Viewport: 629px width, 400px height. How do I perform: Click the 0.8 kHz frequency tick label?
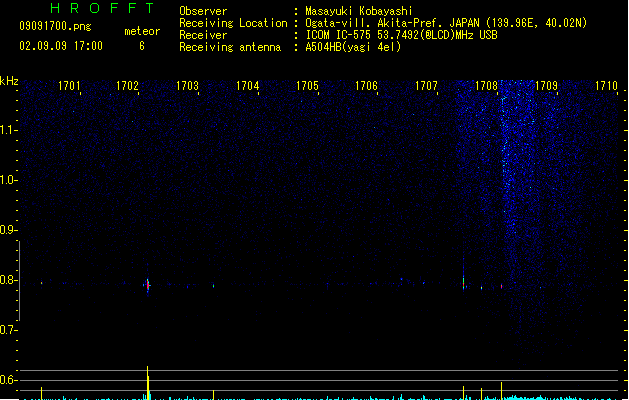8,280
